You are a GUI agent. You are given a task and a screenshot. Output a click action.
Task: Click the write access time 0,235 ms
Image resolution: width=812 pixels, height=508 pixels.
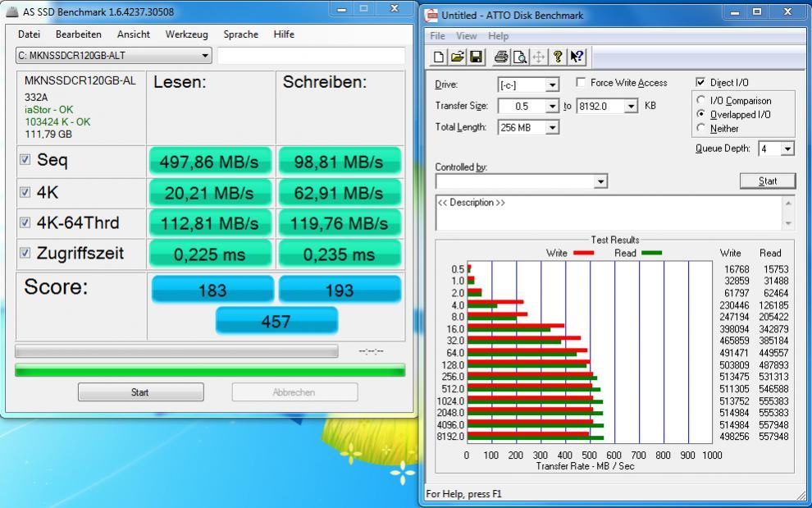(x=340, y=254)
